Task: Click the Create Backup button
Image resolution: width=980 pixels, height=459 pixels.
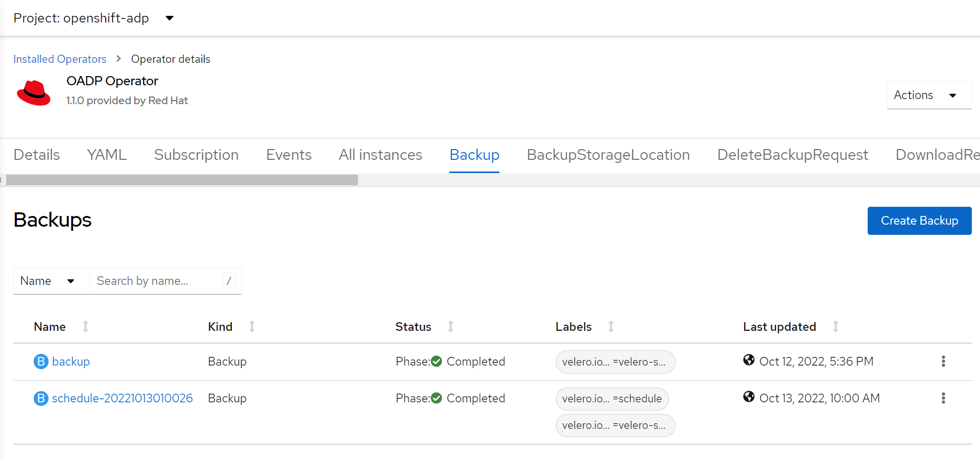Action: coord(919,221)
